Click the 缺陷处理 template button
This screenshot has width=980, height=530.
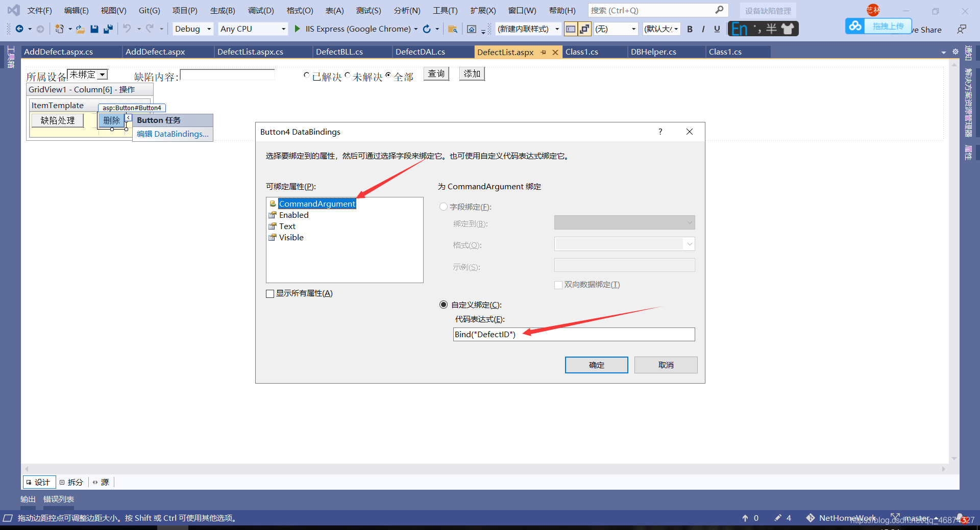click(58, 120)
